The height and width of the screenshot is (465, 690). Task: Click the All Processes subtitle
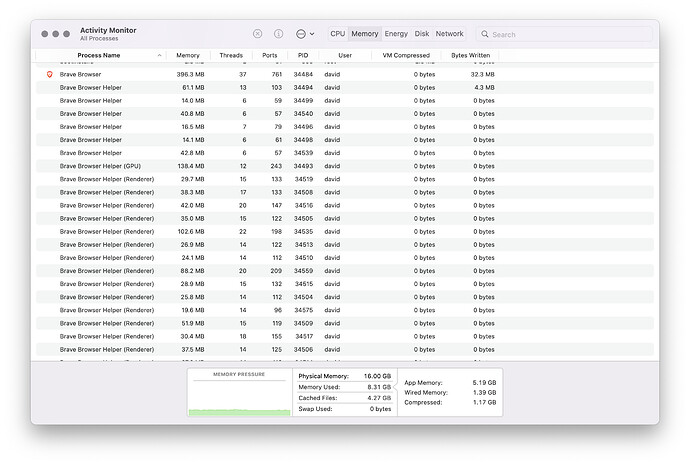point(99,39)
